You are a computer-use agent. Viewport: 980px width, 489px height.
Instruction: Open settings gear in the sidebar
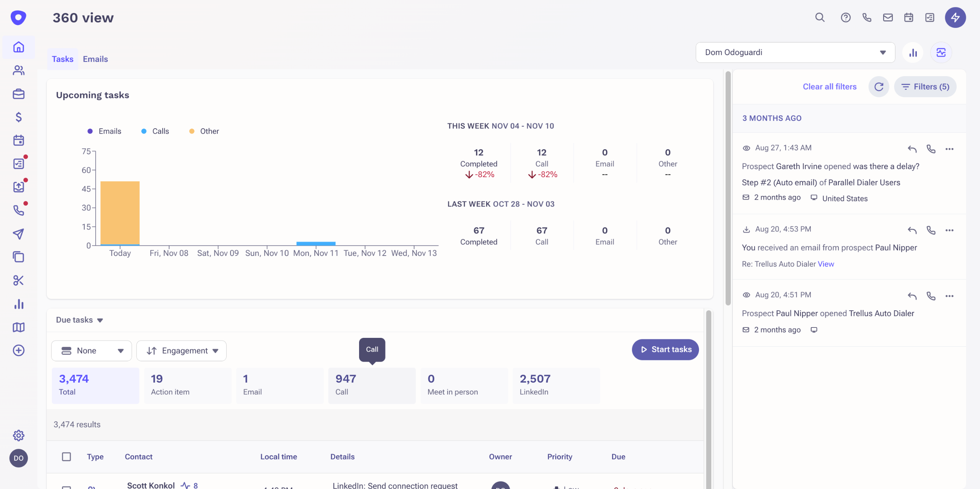tap(18, 435)
